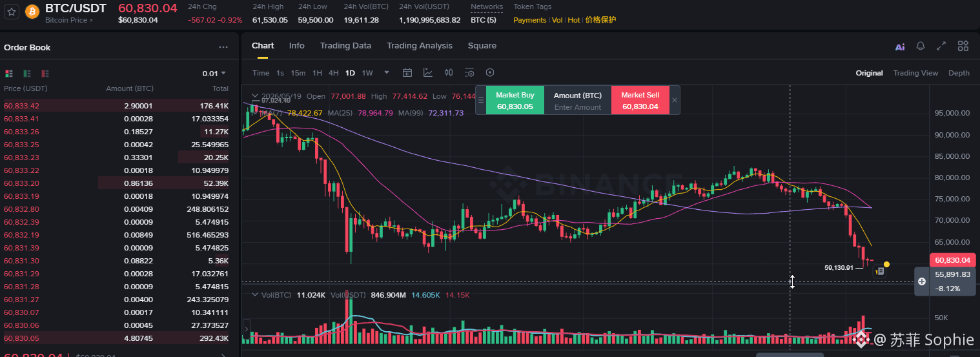Click the chart horizontal scrollbar thumb at bottom
Viewport: 980px width, 357px height.
tap(790, 354)
